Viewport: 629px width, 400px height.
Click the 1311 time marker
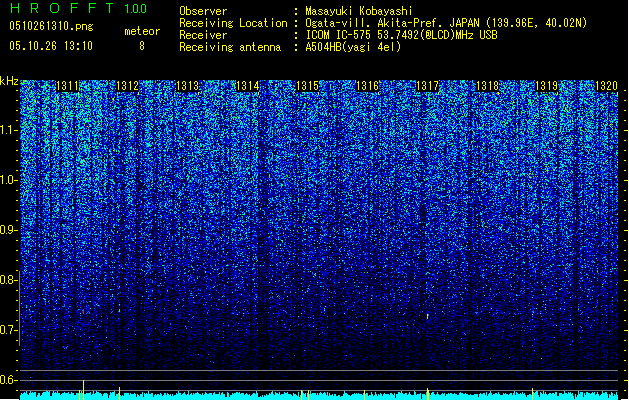pos(67,86)
